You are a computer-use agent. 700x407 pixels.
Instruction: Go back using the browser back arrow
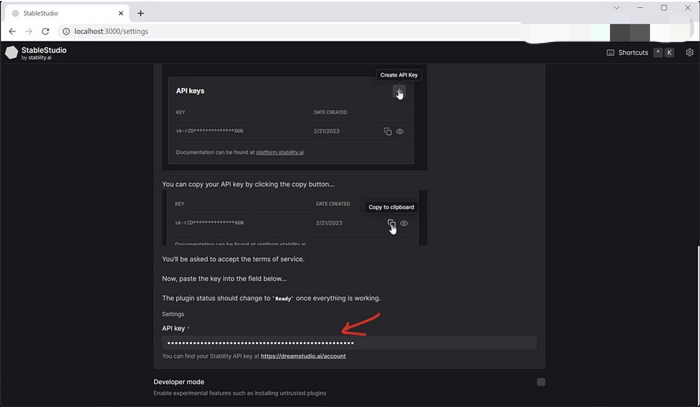(x=12, y=31)
